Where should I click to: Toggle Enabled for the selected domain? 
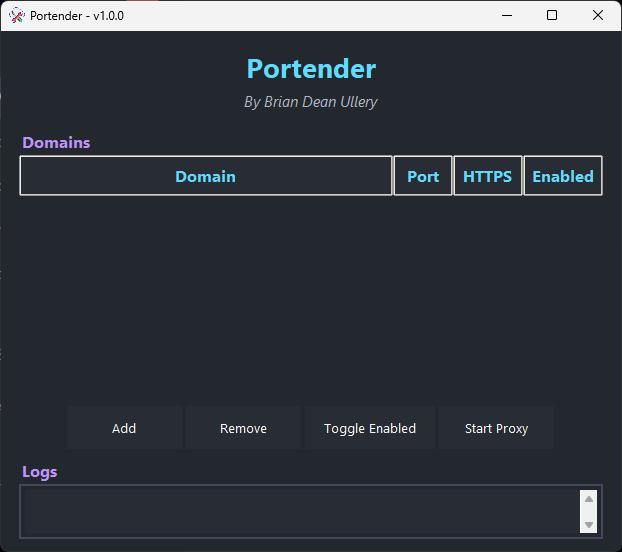coord(370,428)
